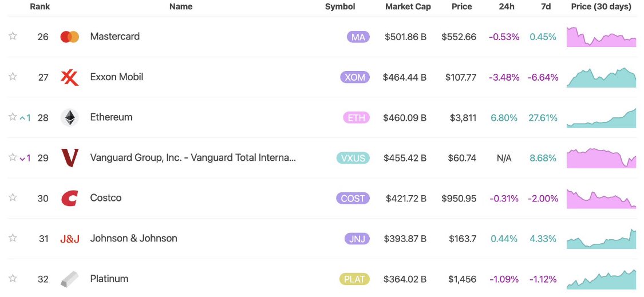The height and width of the screenshot is (297, 644).
Task: Toggle favorite star for Mastercard
Action: pyautogui.click(x=13, y=36)
